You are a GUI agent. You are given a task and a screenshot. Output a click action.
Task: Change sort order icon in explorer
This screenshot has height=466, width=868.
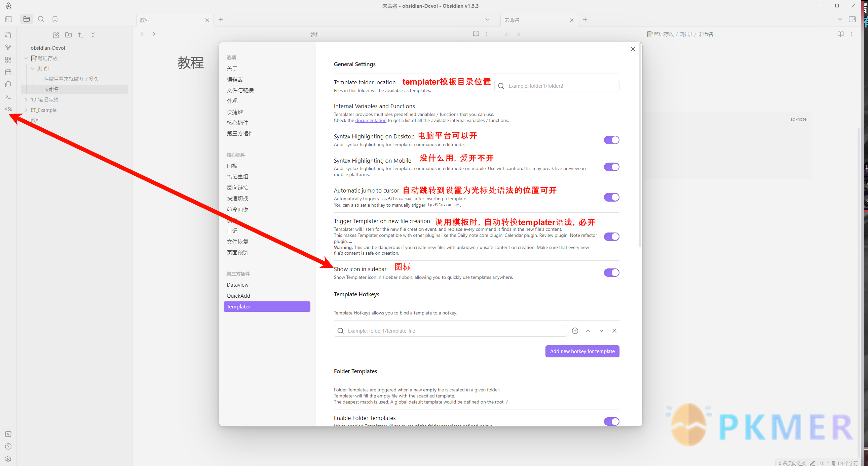pos(80,35)
